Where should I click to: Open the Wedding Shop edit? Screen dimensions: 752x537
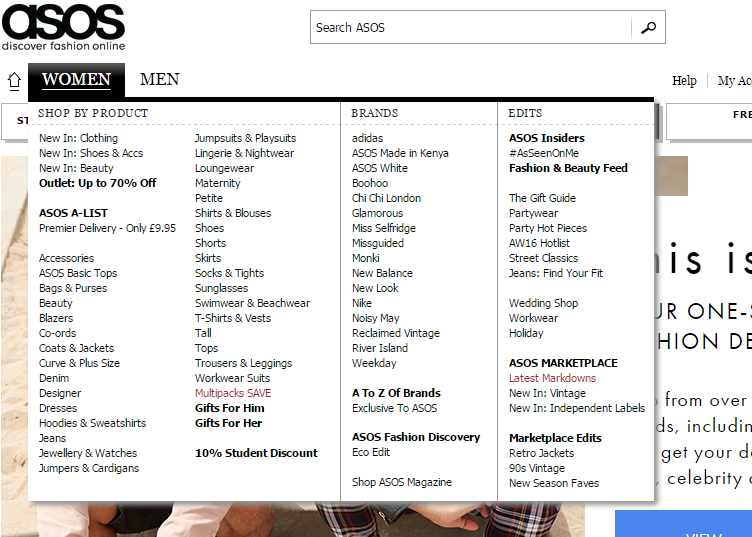pyautogui.click(x=543, y=303)
